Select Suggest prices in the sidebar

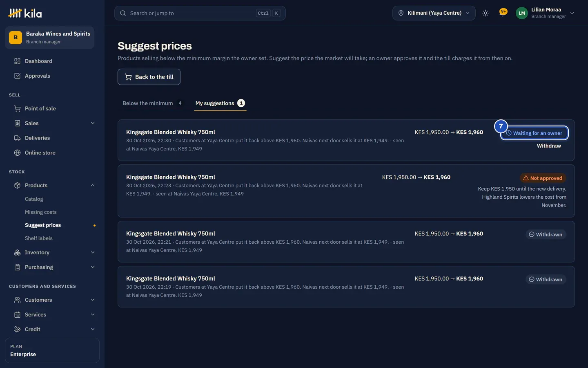tap(43, 225)
